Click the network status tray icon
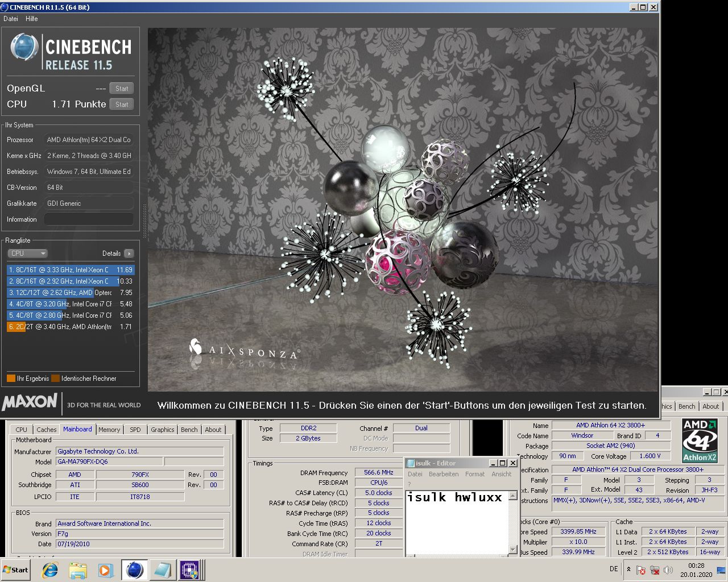This screenshot has width=728, height=582. 655,570
